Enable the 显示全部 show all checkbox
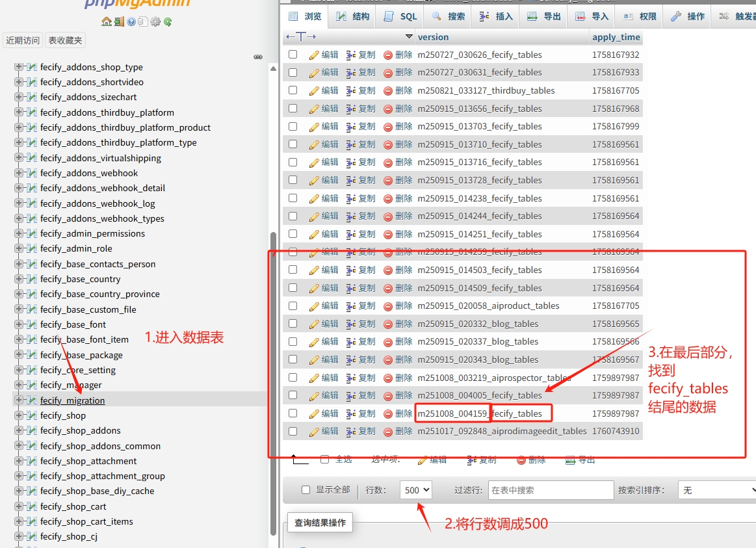The height and width of the screenshot is (548, 756). (x=306, y=490)
